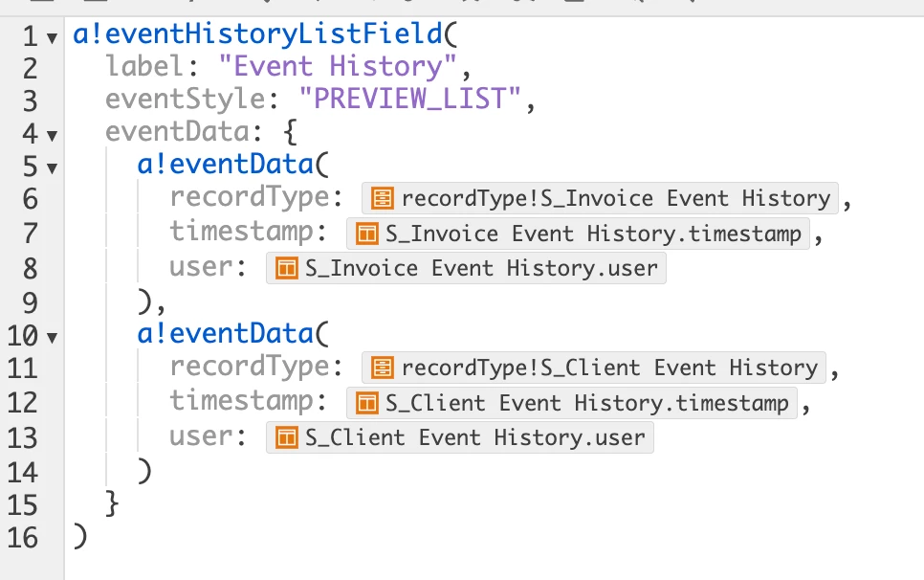Click a!eventData function on line 10
Viewport: 924px width, 580px height.
pos(225,334)
